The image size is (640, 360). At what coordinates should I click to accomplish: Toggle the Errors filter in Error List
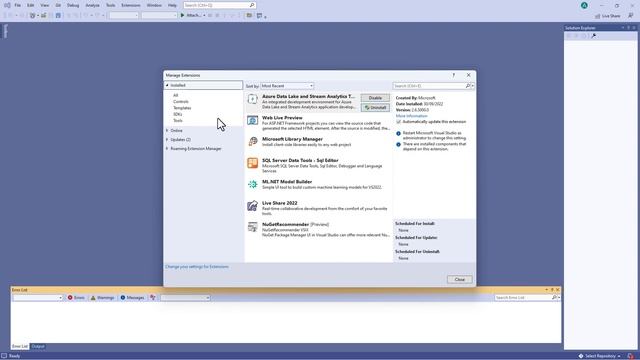[76, 298]
